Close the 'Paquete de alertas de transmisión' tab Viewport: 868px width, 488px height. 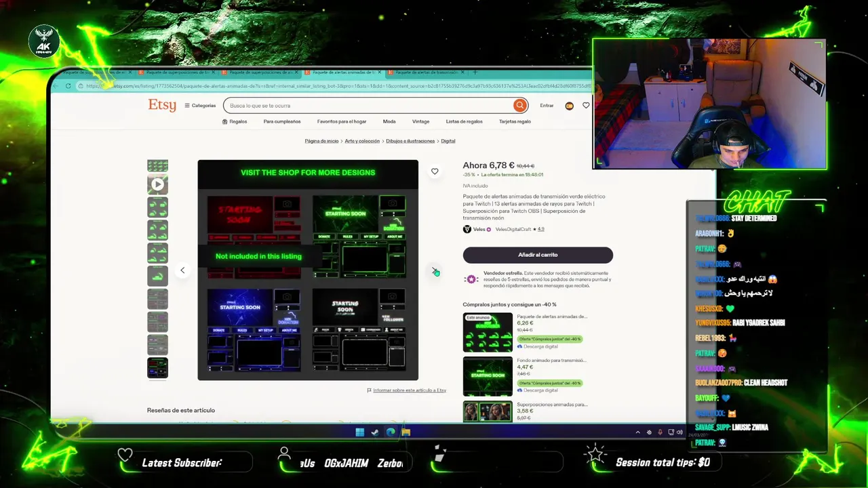[464, 72]
